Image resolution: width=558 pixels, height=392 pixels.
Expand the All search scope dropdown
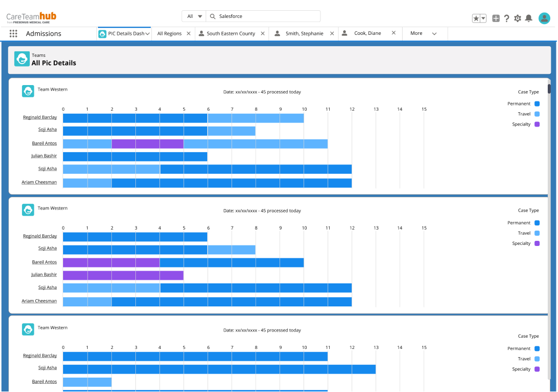[194, 16]
